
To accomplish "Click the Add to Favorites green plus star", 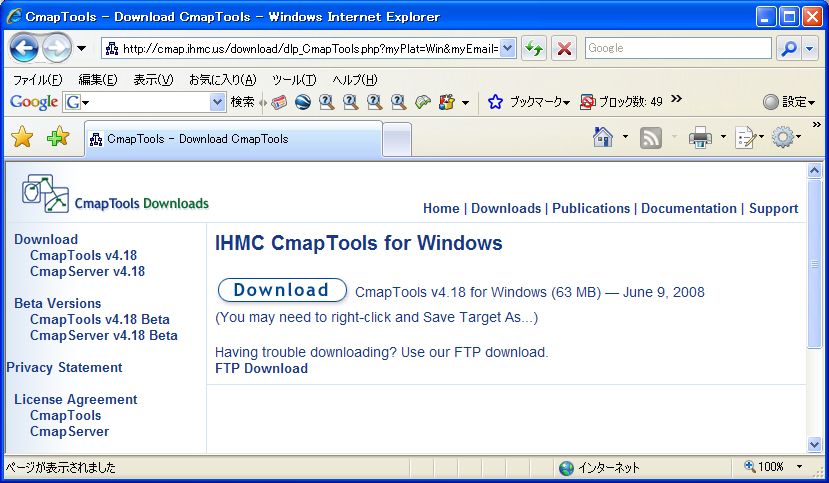I will click(58, 137).
